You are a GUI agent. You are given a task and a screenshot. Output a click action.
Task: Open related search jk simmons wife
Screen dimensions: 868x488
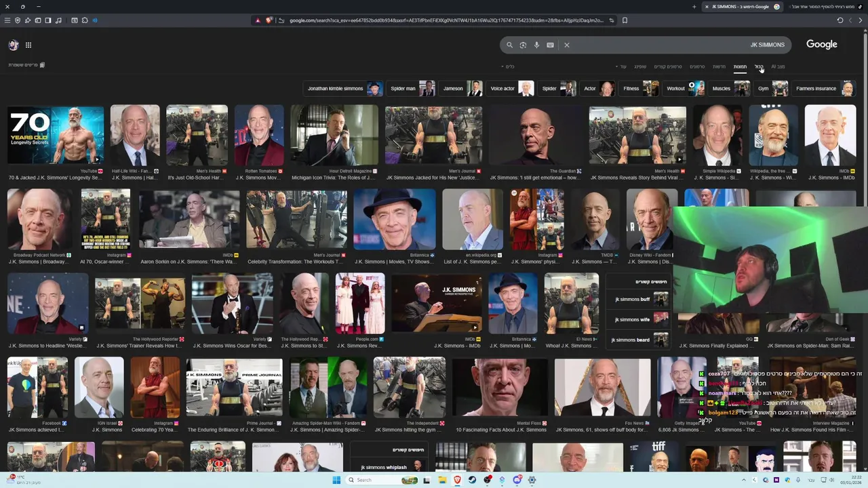pos(637,319)
